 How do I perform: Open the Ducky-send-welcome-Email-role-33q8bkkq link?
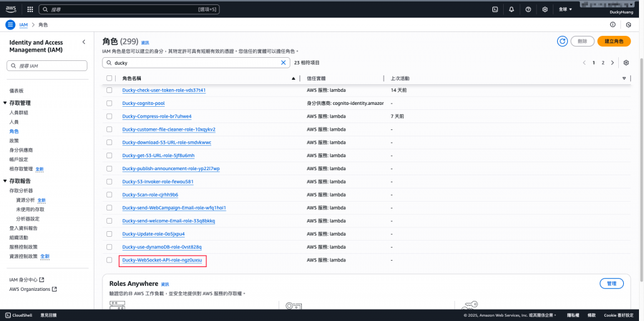[x=169, y=221]
